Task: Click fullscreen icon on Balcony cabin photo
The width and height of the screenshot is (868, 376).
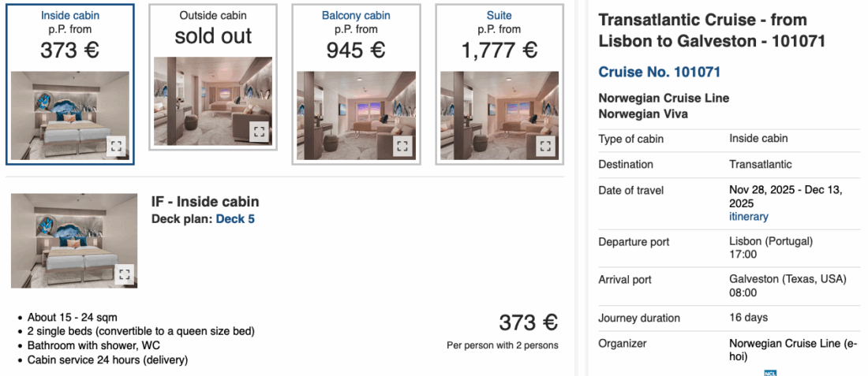Action: [402, 145]
